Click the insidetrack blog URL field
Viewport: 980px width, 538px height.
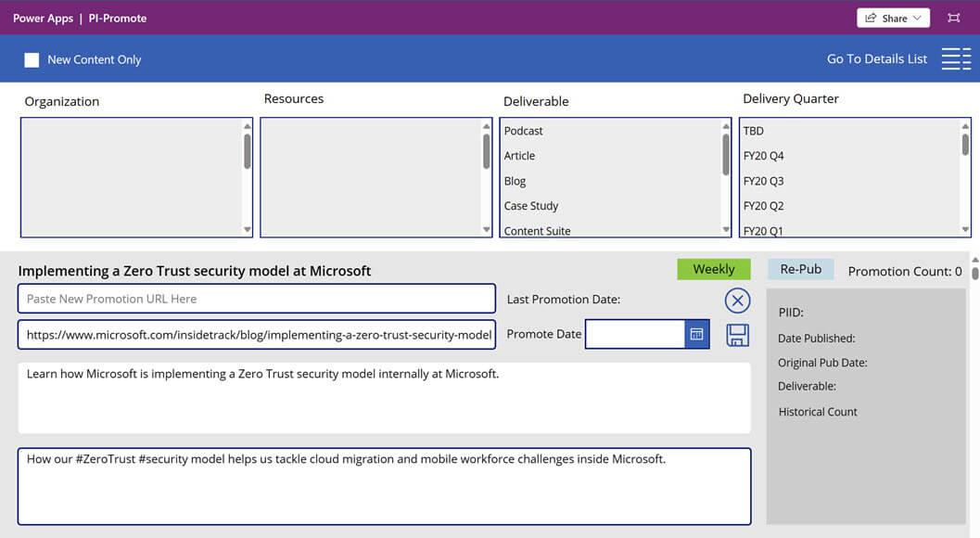click(x=257, y=335)
